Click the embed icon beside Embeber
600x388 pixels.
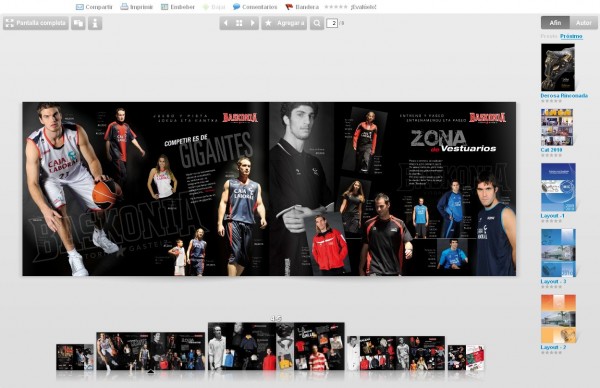(x=165, y=7)
